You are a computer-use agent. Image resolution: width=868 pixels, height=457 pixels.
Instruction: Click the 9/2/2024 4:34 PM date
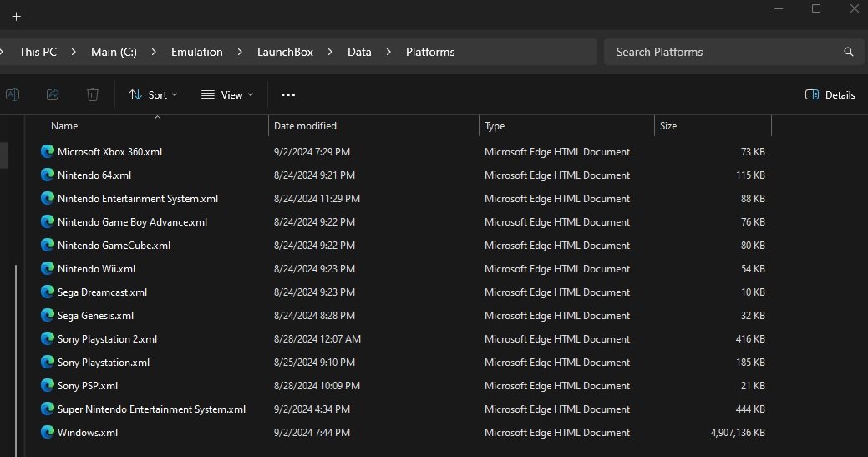point(312,409)
